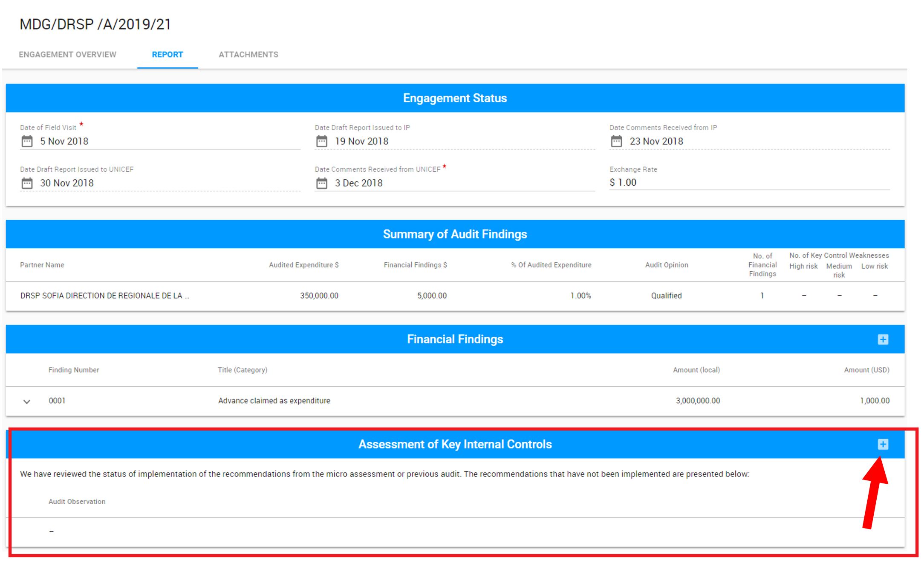Click the Title (Category) column header
The width and height of the screenshot is (924, 566).
[243, 370]
